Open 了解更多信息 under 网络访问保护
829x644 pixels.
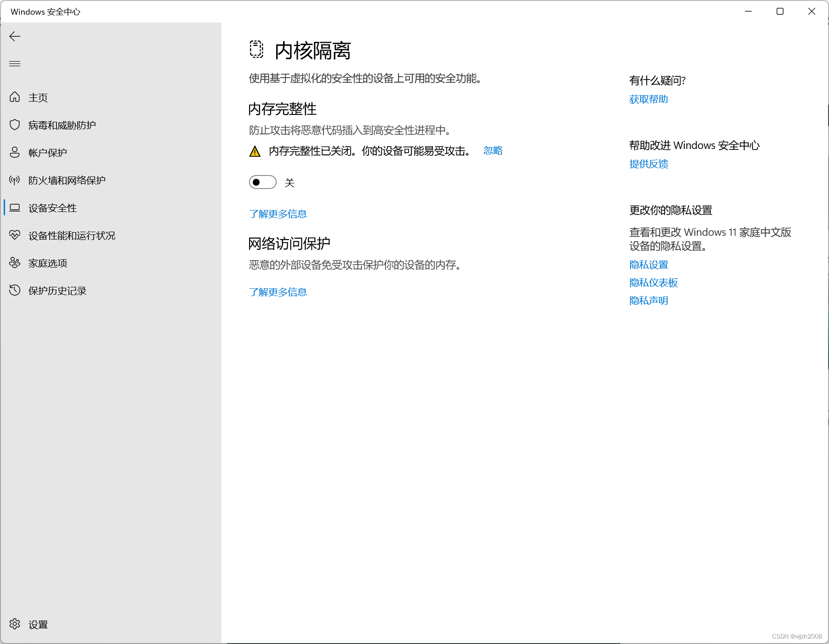tap(277, 291)
